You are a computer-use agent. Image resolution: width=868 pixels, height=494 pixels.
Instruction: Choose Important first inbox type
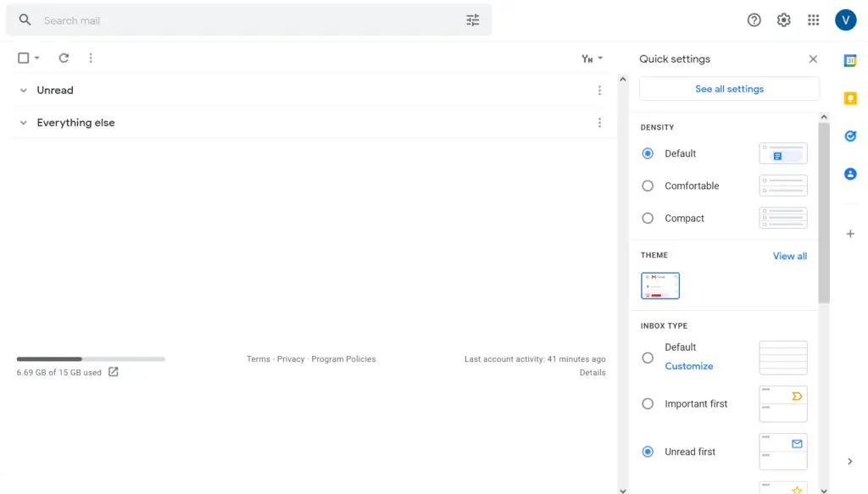pos(647,404)
